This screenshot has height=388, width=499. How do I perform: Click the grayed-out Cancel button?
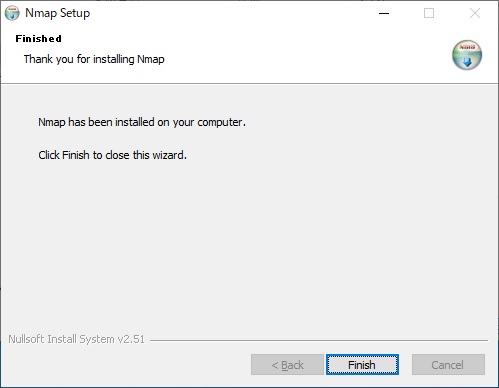coord(448,365)
